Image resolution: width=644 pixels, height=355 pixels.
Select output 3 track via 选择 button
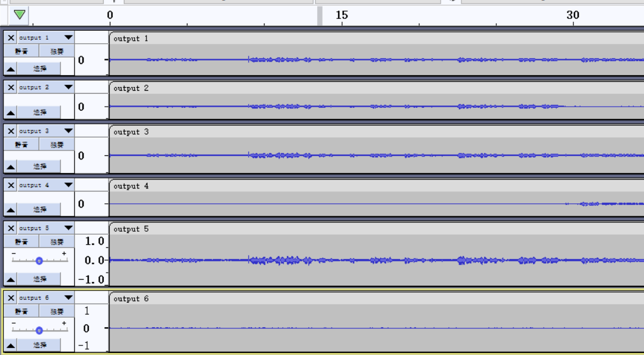39,166
